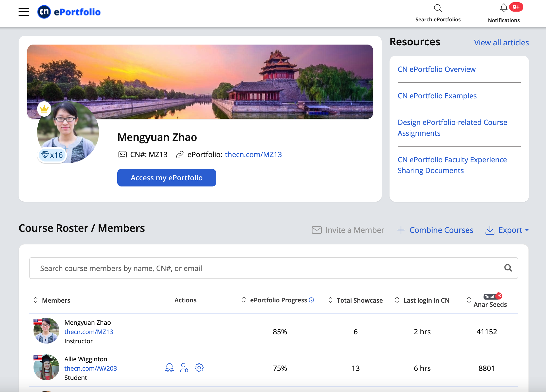This screenshot has height=392, width=546.
Task: Sort by ePortfolio Progress column
Action: pyautogui.click(x=244, y=300)
